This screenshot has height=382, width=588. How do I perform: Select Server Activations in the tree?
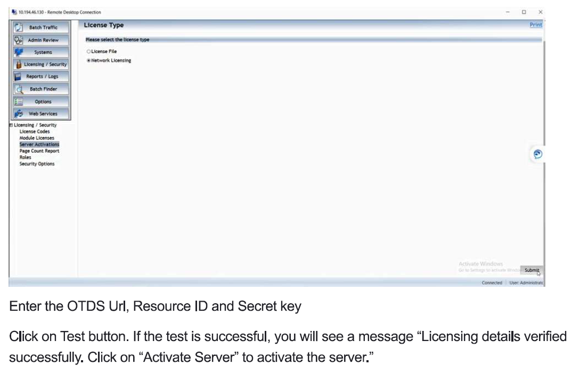pyautogui.click(x=39, y=144)
